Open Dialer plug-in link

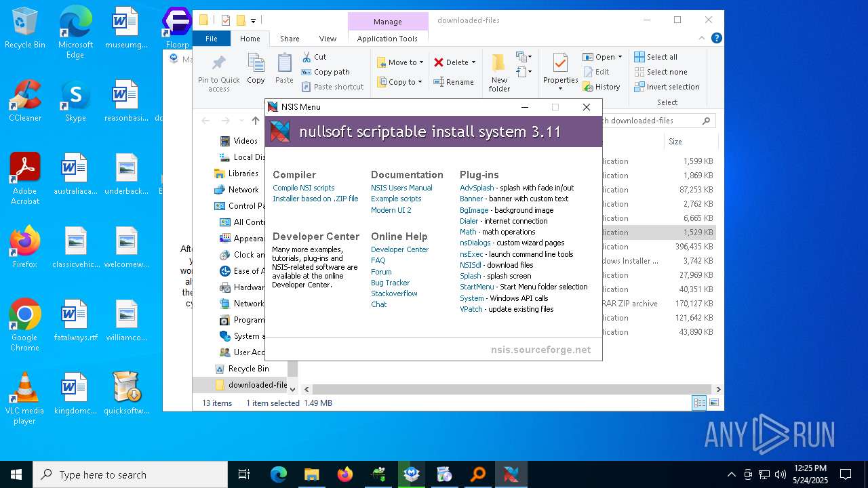(x=469, y=221)
